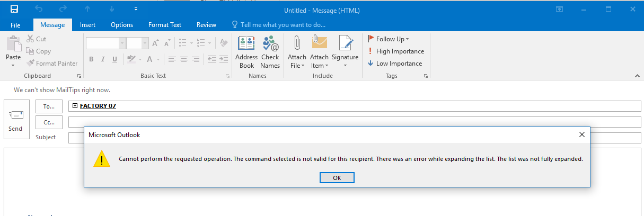Go to the next item with the down arrow
The width and height of the screenshot is (644, 216).
[x=112, y=9]
